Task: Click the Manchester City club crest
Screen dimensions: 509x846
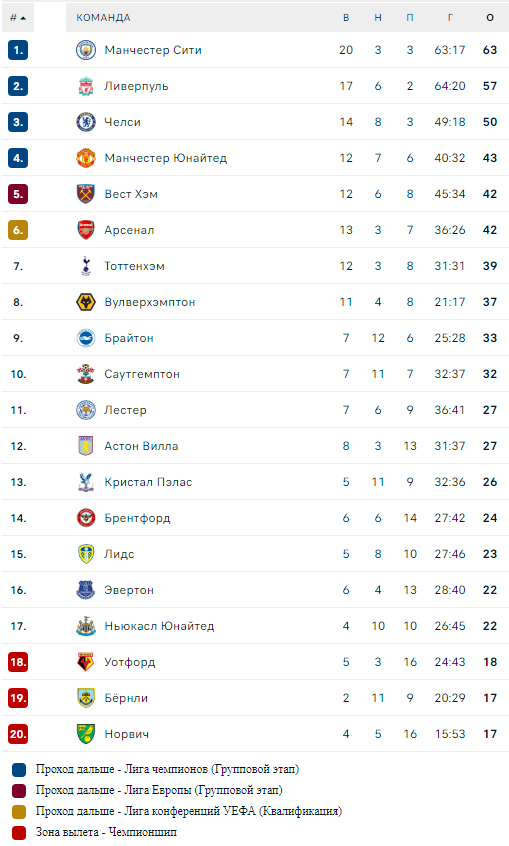Action: 86,50
